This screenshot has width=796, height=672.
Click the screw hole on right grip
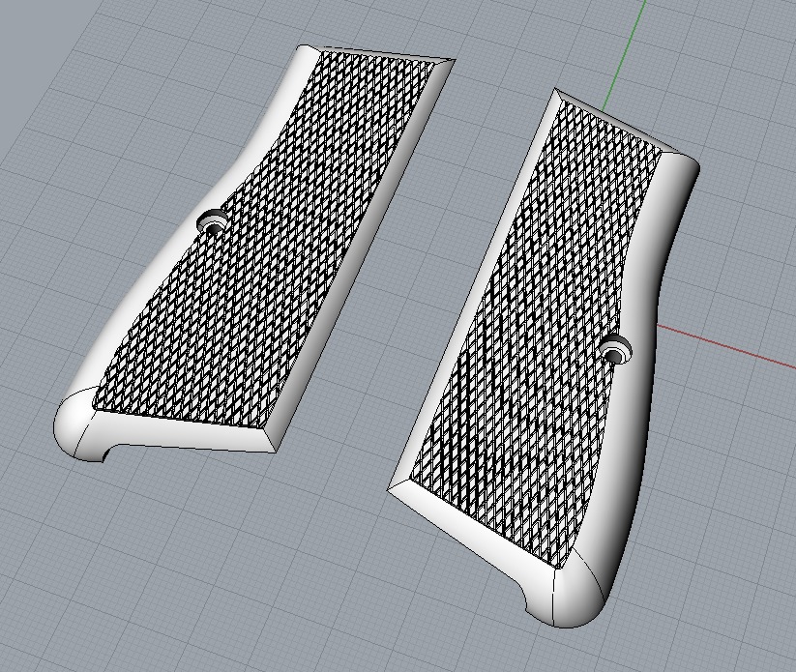(x=615, y=349)
